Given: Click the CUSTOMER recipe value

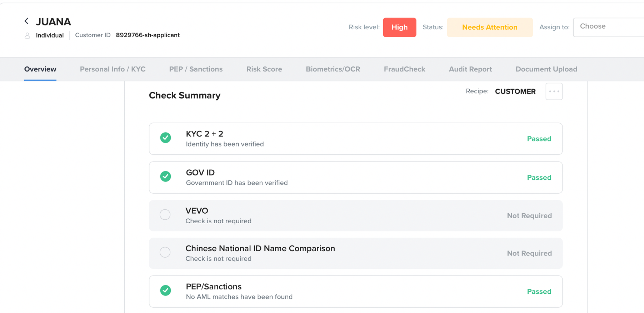Looking at the screenshot, I should coord(515,91).
